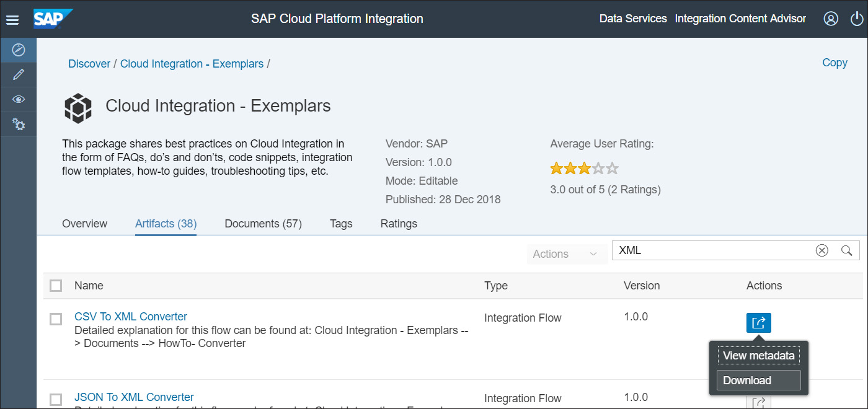Image resolution: width=868 pixels, height=409 pixels.
Task: Choose View metadata from the popup menu
Action: 758,356
